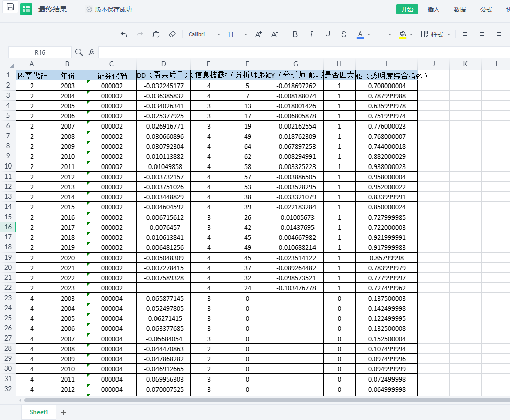This screenshot has height=420, width=510.
Task: Click the select-all corner triangle
Action: [11, 65]
